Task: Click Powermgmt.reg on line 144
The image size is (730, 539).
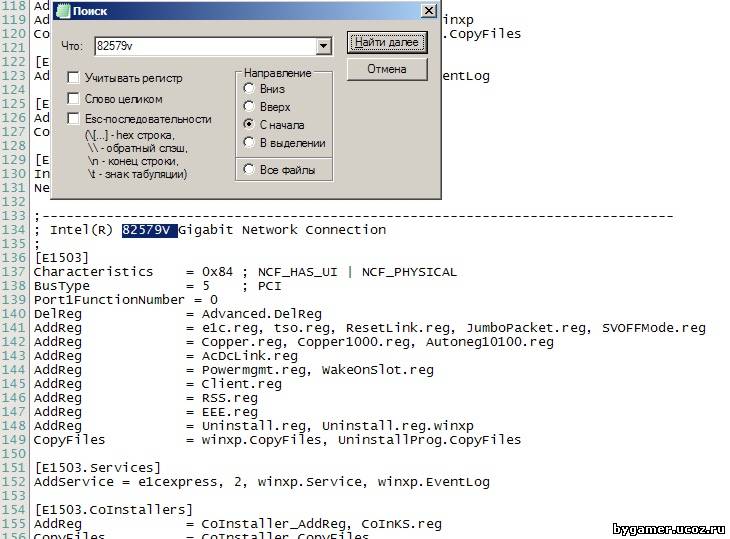Action: [x=253, y=370]
